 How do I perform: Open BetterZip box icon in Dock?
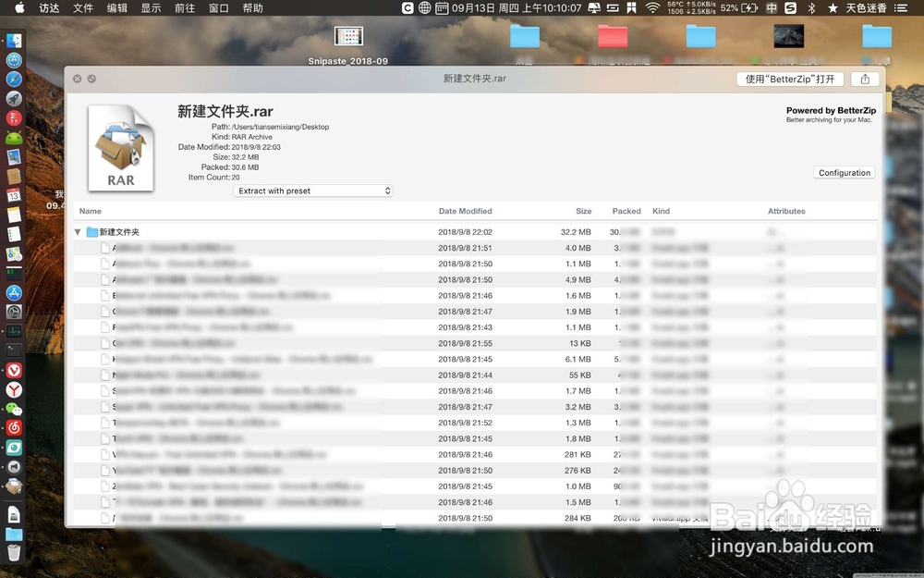(x=14, y=486)
